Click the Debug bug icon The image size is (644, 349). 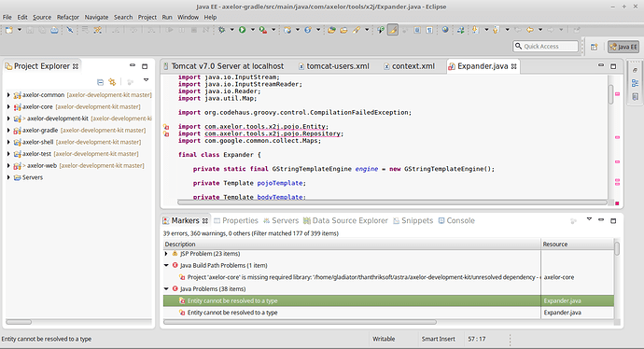pos(222,30)
